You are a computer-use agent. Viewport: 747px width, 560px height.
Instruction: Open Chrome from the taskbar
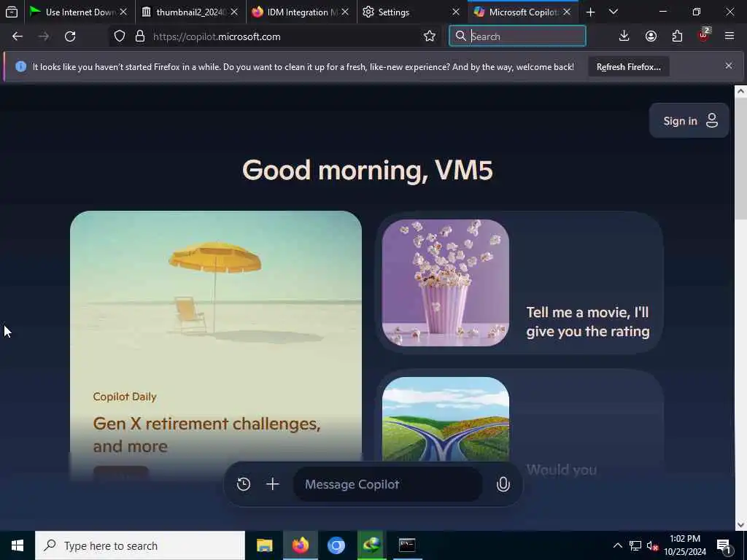click(336, 545)
